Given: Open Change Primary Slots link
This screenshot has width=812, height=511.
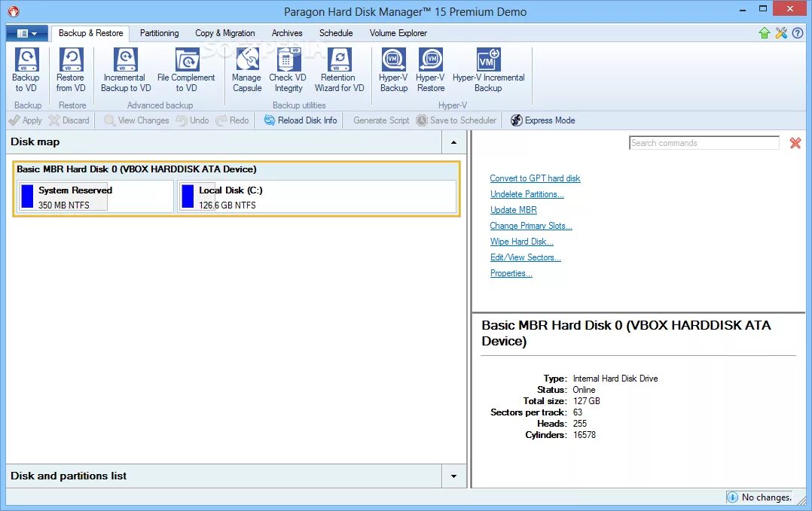Looking at the screenshot, I should (x=531, y=226).
